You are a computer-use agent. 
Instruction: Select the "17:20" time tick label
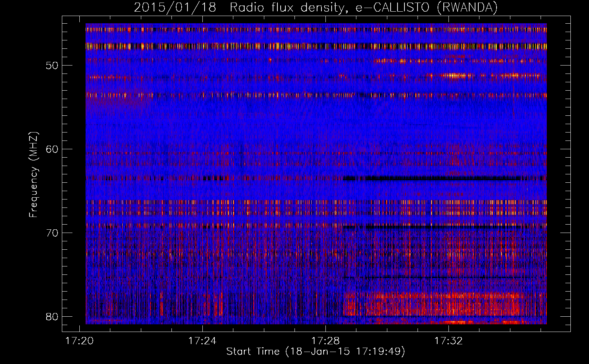[79, 341]
